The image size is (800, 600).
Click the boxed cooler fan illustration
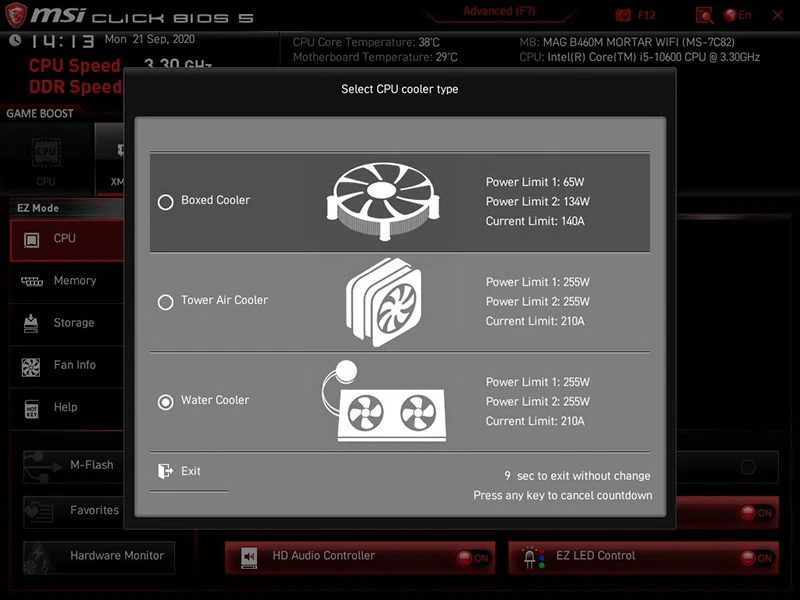[x=383, y=201]
